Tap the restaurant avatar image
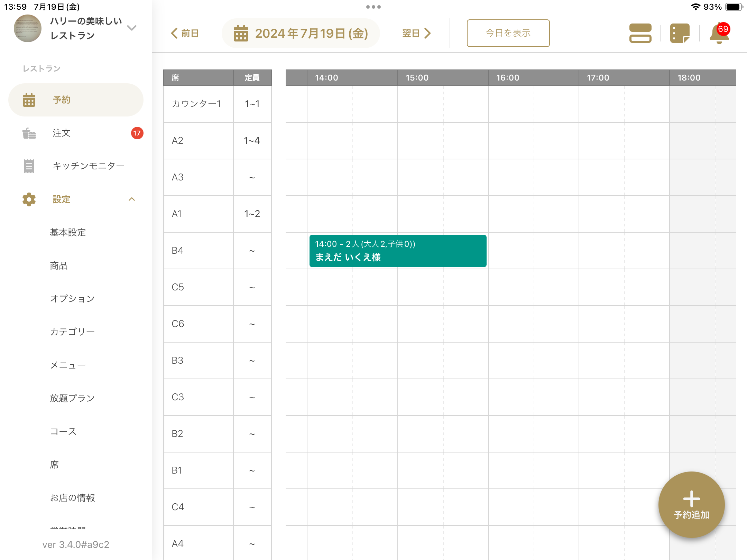Image resolution: width=747 pixels, height=560 pixels. tap(28, 28)
